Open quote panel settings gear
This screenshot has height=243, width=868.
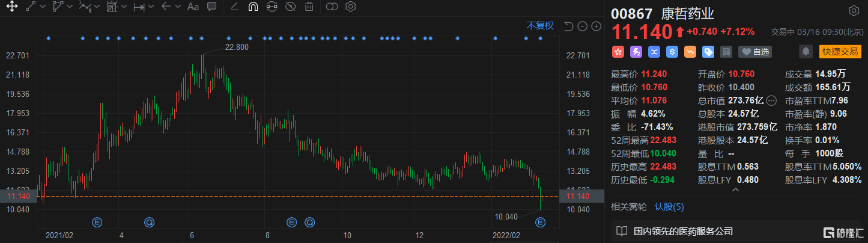click(854, 11)
